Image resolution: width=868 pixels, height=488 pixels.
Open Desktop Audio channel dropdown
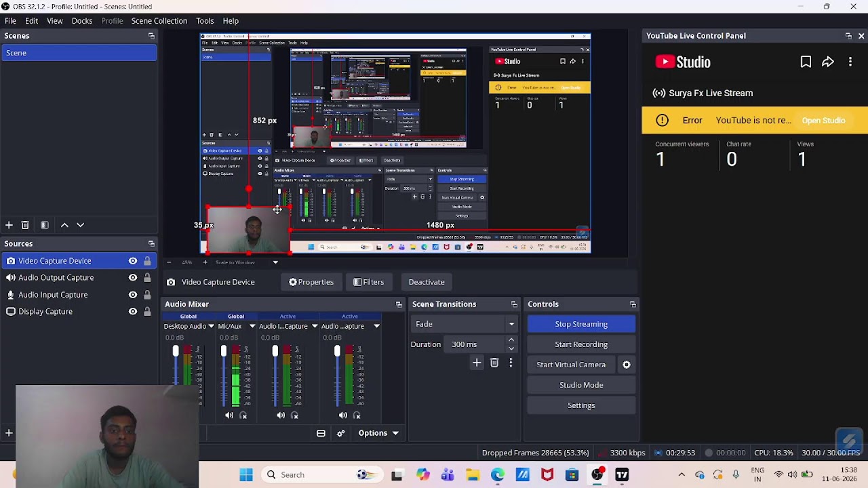211,327
